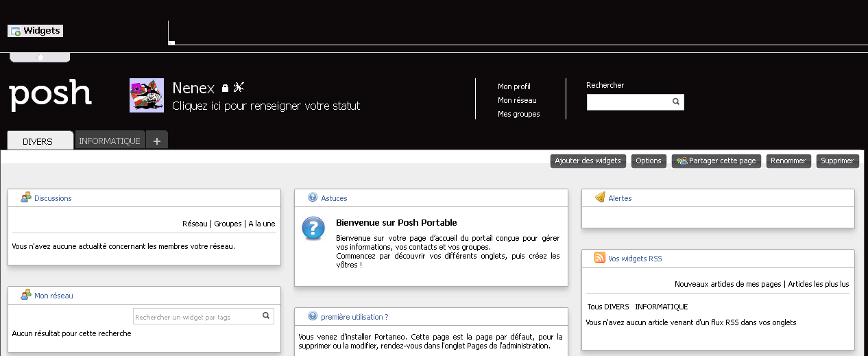
Task: Switch to the INFORMATIQUE tab
Action: [110, 141]
